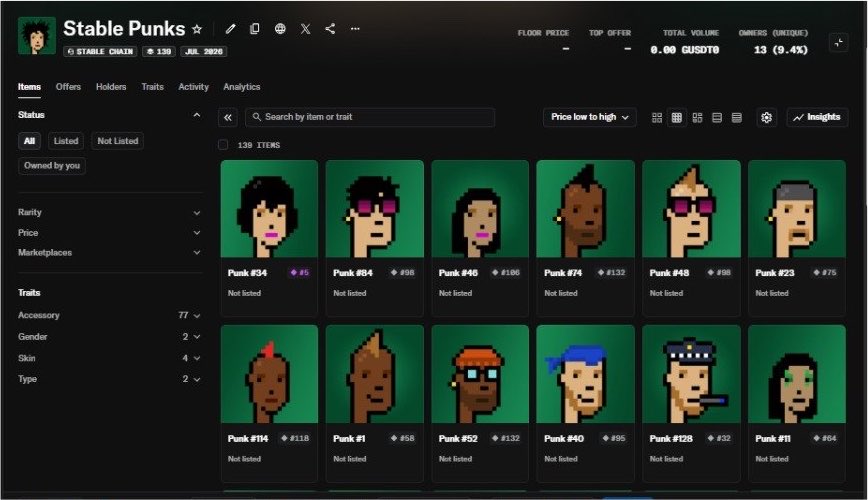Click the Owners 13 (9.4%) value

781,50
